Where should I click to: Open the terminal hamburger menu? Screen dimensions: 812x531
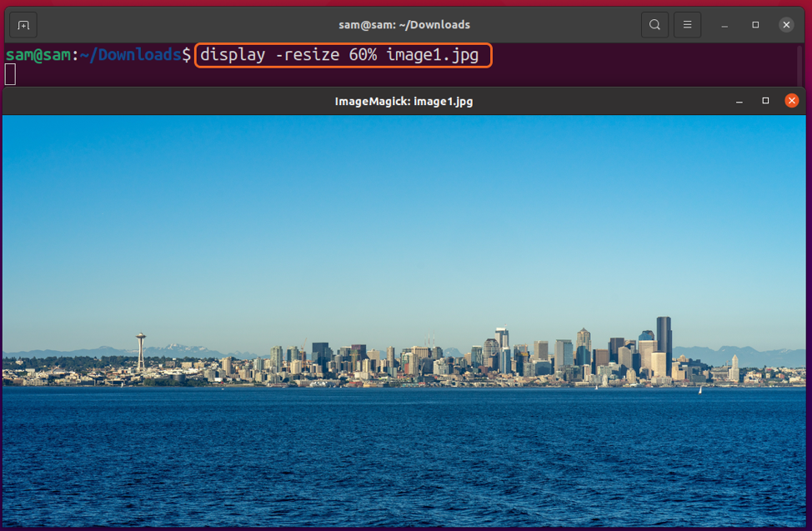click(x=687, y=25)
